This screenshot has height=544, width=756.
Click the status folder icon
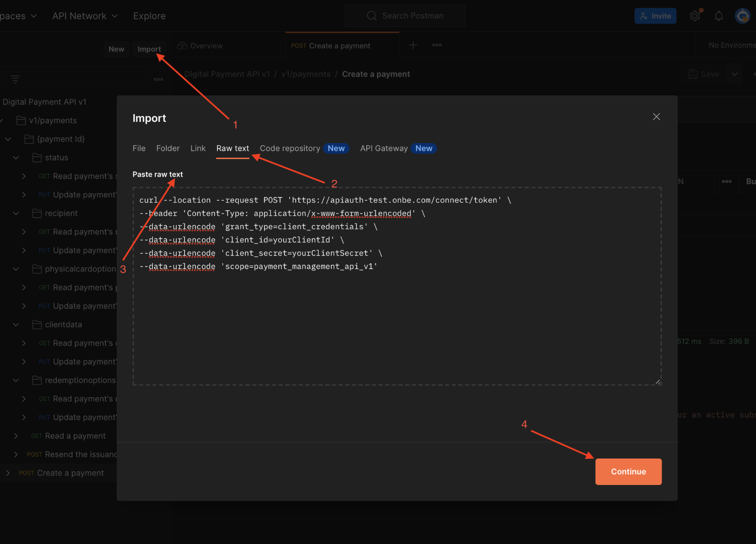coord(37,158)
